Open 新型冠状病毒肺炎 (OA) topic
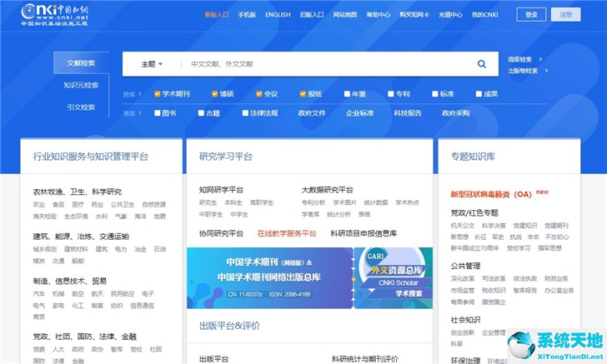 [491, 194]
